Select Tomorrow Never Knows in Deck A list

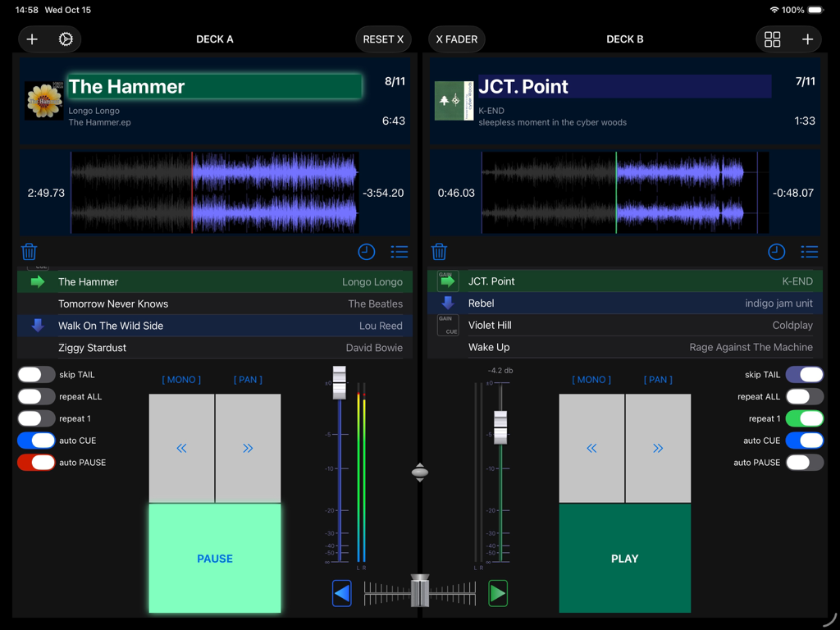pos(113,304)
